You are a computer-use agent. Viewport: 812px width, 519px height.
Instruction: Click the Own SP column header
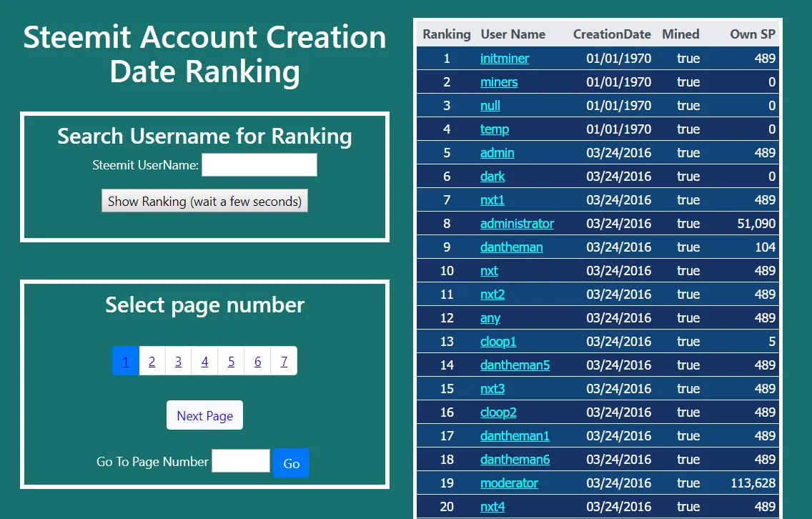[x=753, y=34]
